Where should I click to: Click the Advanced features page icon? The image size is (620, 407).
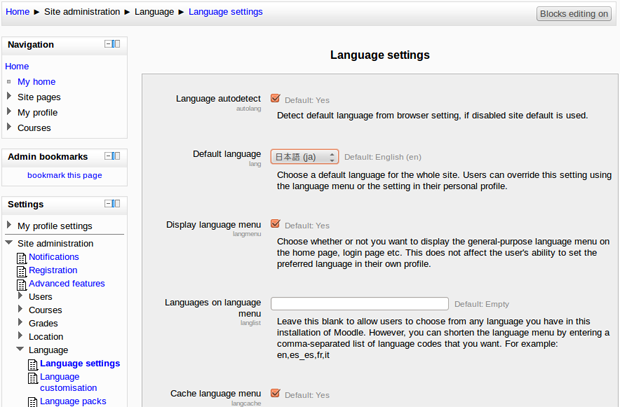(x=22, y=284)
